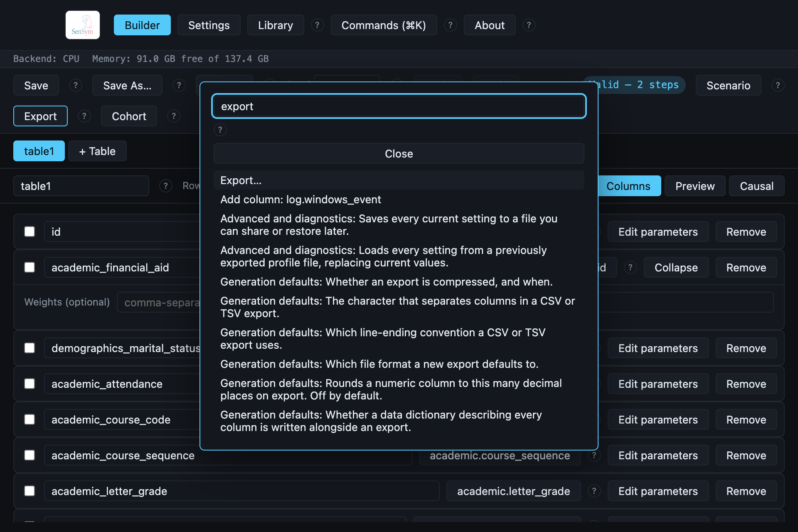Click help icon beside Scenario button

pos(778,85)
